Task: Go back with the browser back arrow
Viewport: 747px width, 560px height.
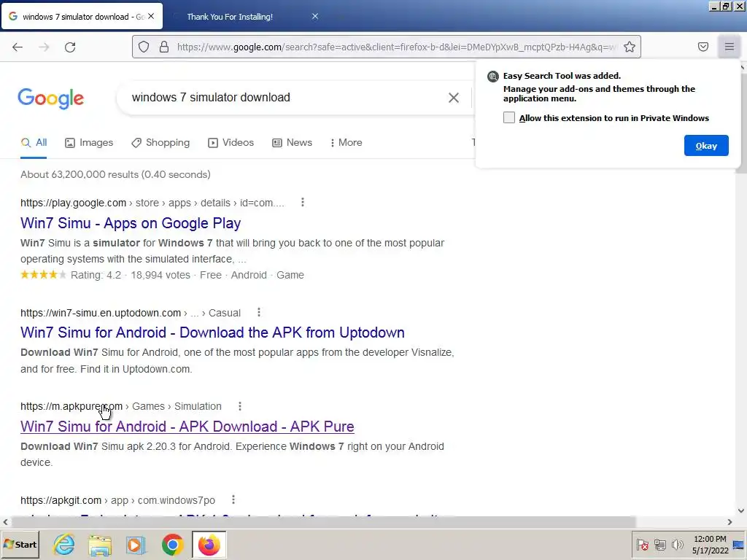Action: [18, 47]
